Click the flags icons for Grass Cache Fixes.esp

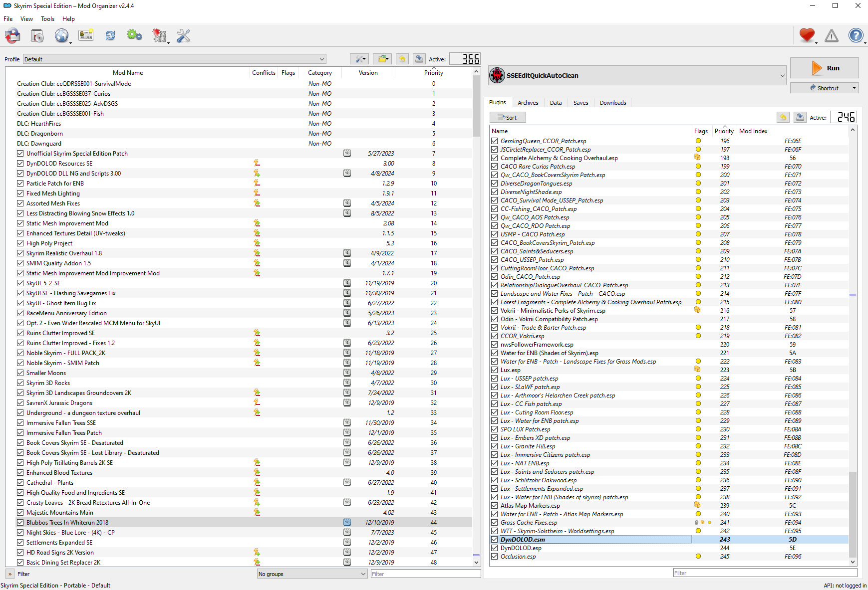(703, 522)
